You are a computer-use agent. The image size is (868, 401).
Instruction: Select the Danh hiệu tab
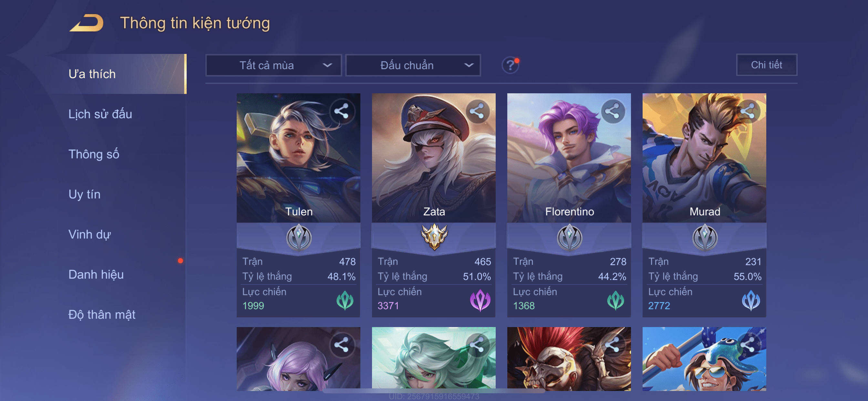click(x=96, y=274)
